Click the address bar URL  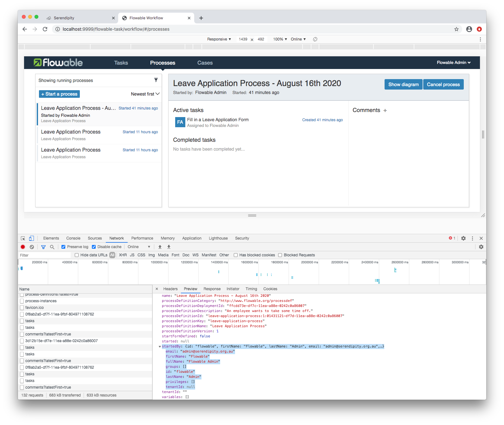tap(116, 29)
